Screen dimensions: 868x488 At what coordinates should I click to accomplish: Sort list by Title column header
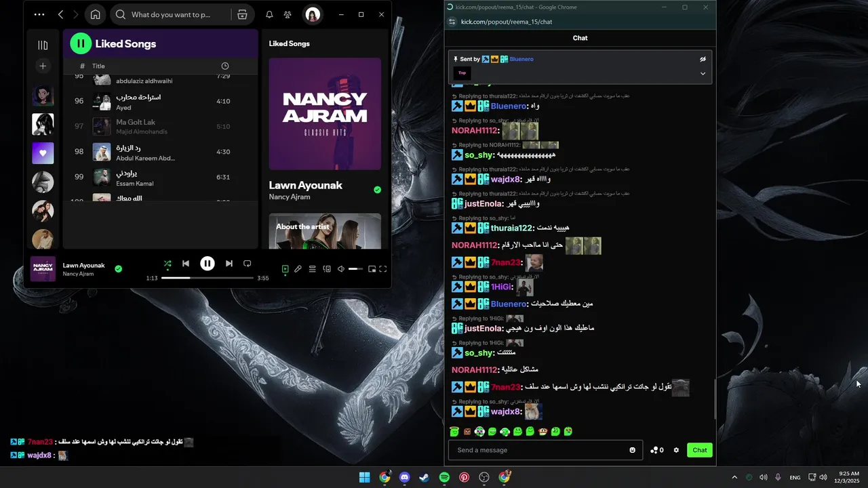tap(99, 66)
